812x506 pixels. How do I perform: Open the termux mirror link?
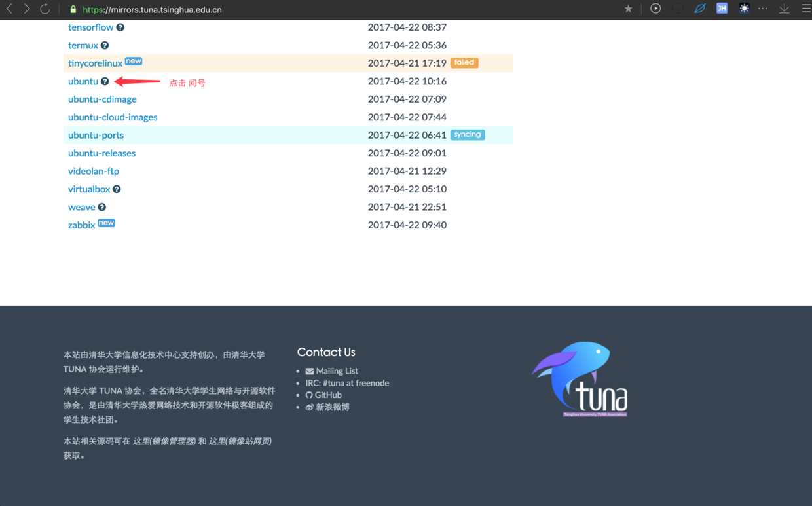tap(83, 45)
